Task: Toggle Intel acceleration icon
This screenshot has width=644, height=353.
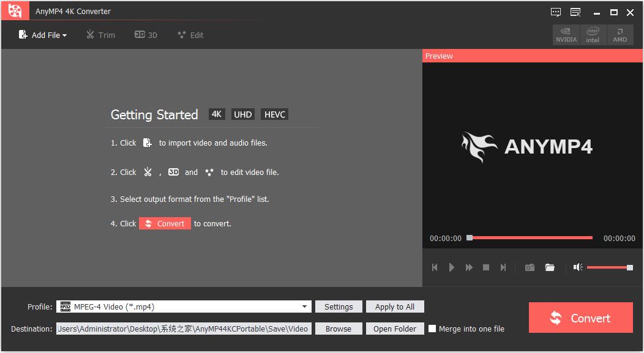Action: click(x=593, y=35)
